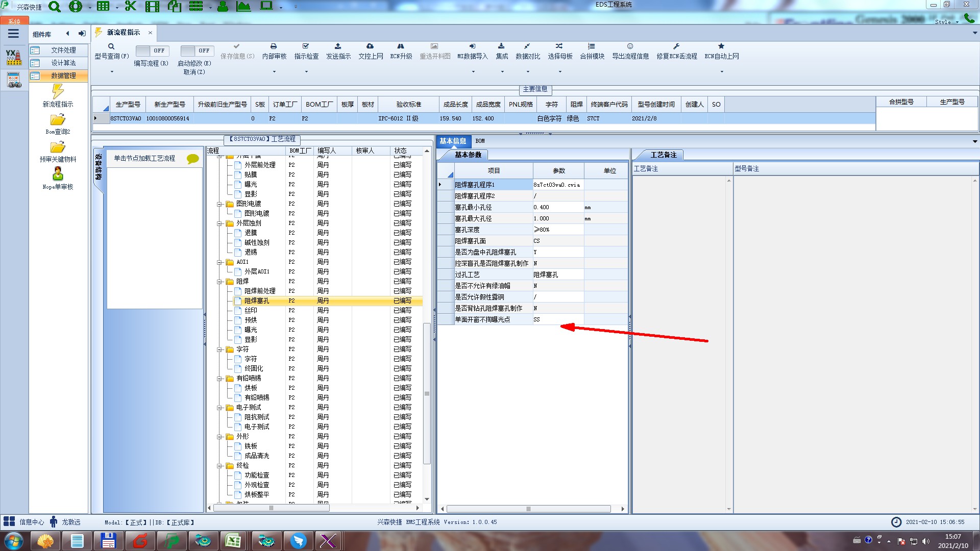Switch to the BOM tab

pos(480,141)
